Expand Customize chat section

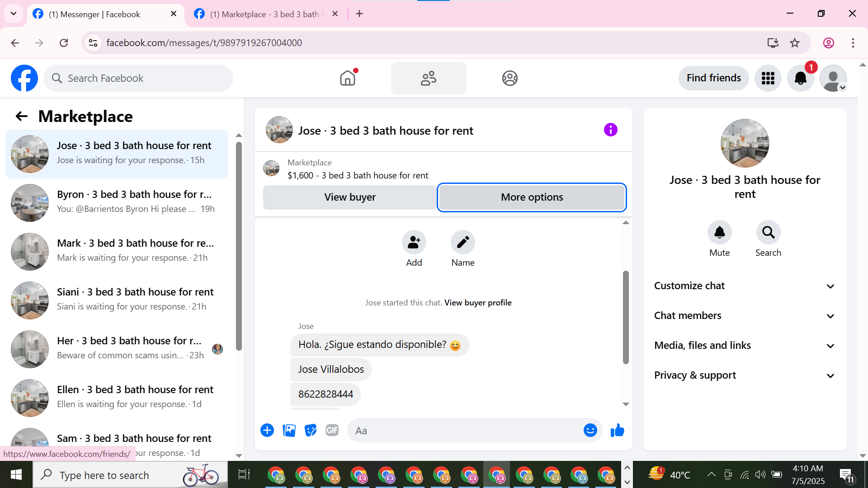tap(745, 286)
